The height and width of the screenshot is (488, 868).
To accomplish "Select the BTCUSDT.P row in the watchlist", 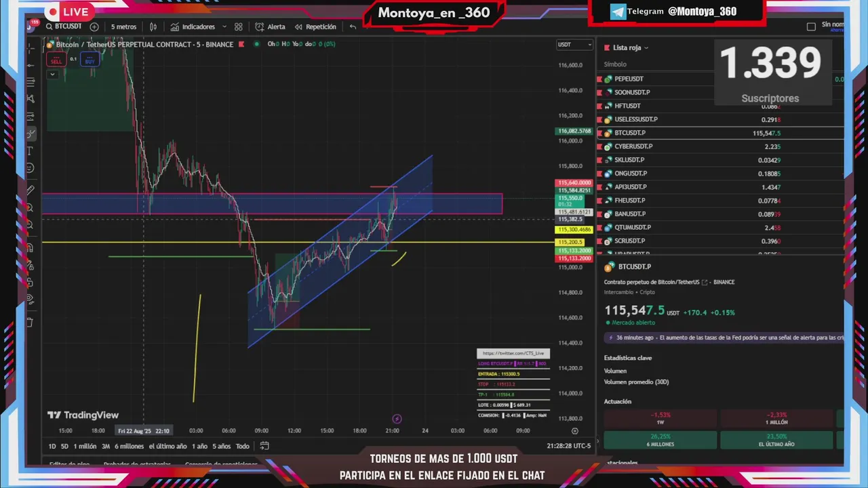I will pos(720,133).
